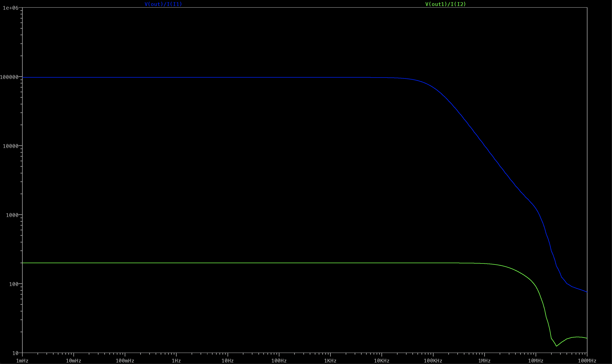Click the V(out)/I(I1) trace label
This screenshot has height=364, width=612.
tap(163, 4)
